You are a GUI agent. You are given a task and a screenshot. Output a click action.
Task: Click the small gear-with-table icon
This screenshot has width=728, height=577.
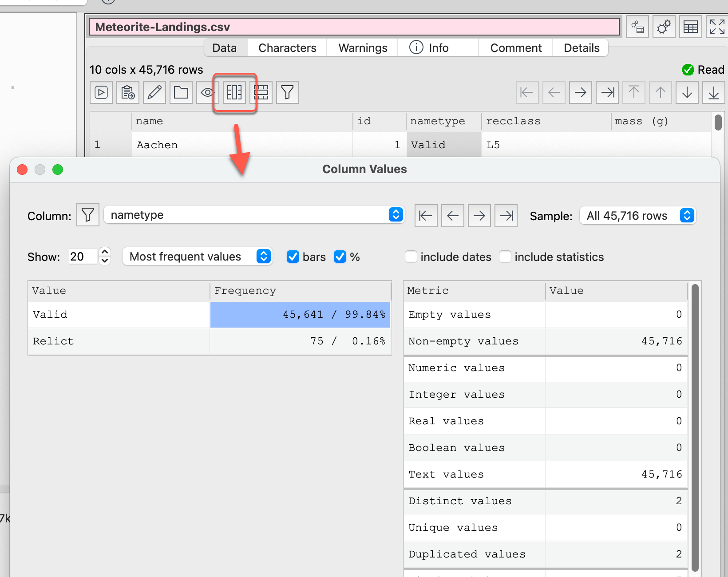click(637, 27)
